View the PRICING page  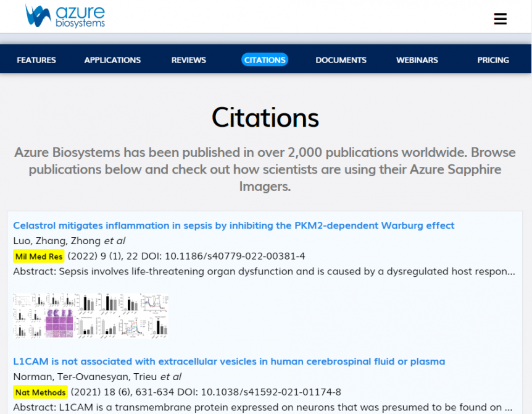493,60
